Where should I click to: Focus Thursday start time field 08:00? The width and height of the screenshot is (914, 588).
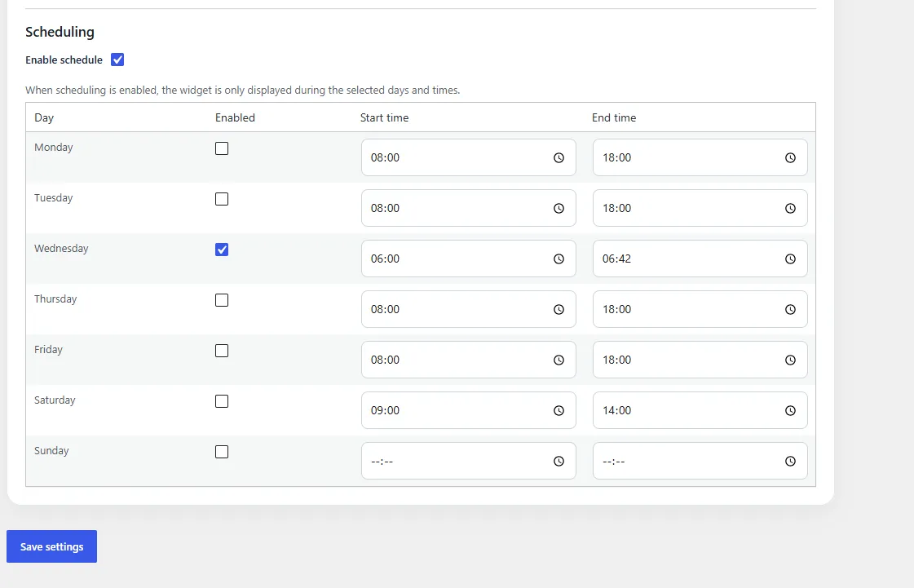click(x=469, y=309)
